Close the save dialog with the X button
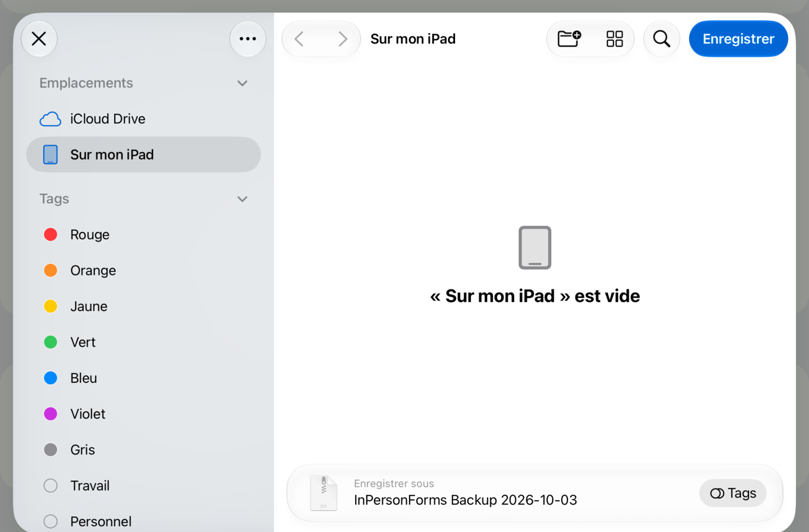Image resolution: width=809 pixels, height=532 pixels. click(39, 39)
